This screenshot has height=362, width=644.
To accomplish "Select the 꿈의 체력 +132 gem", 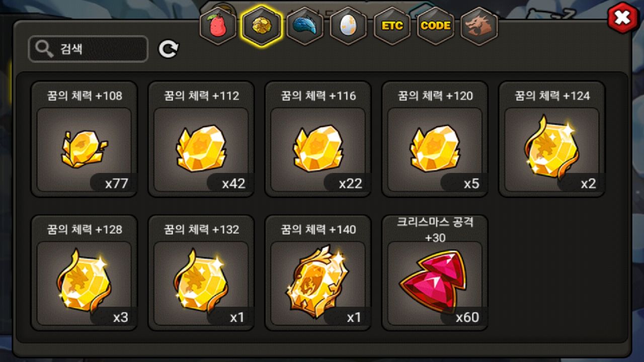I will pyautogui.click(x=201, y=273).
